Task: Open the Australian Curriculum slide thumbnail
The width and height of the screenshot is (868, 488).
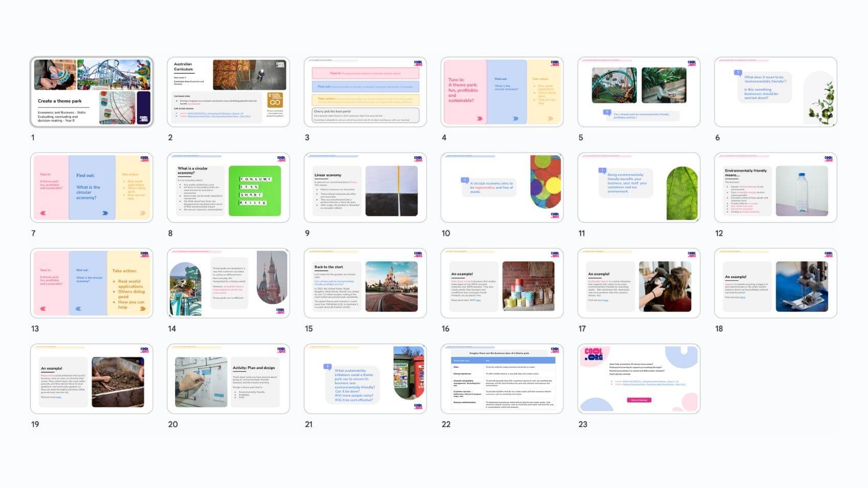Action: point(228,92)
